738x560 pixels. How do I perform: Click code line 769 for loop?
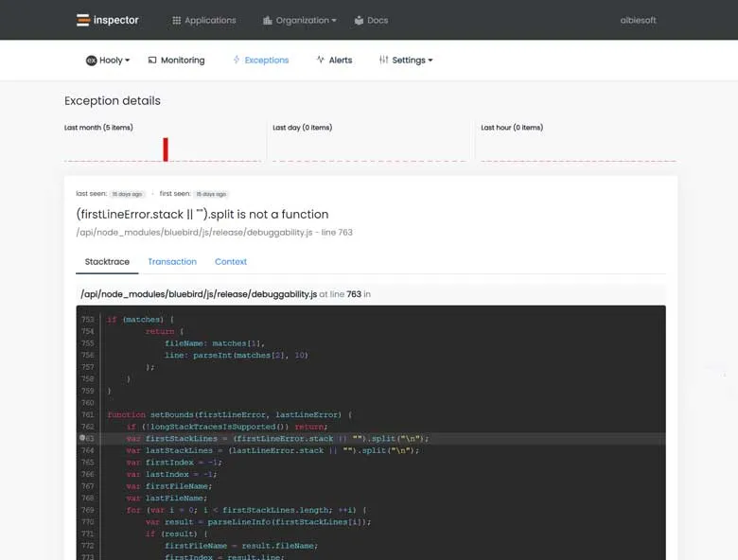(x=247, y=510)
